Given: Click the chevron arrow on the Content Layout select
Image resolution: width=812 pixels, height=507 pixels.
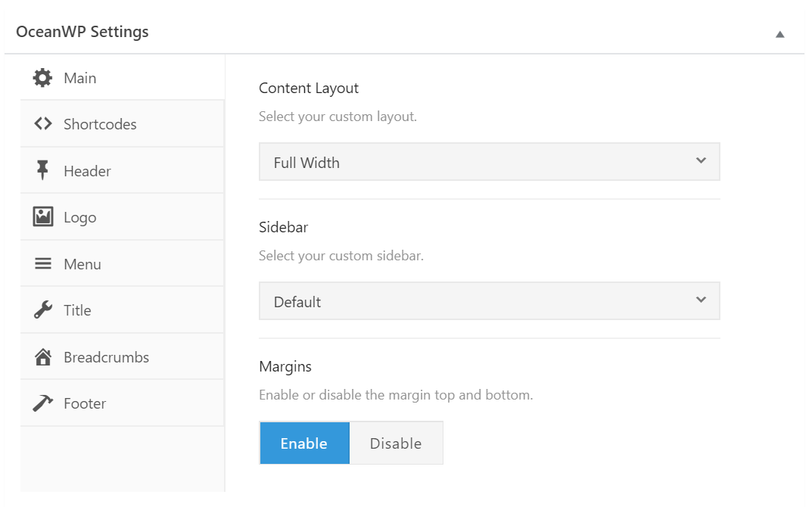Looking at the screenshot, I should pos(701,161).
